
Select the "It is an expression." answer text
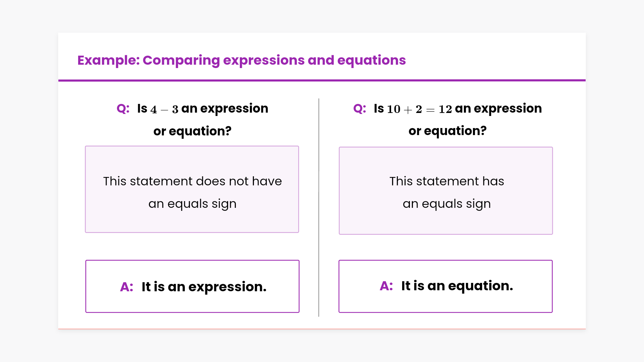coord(204,287)
